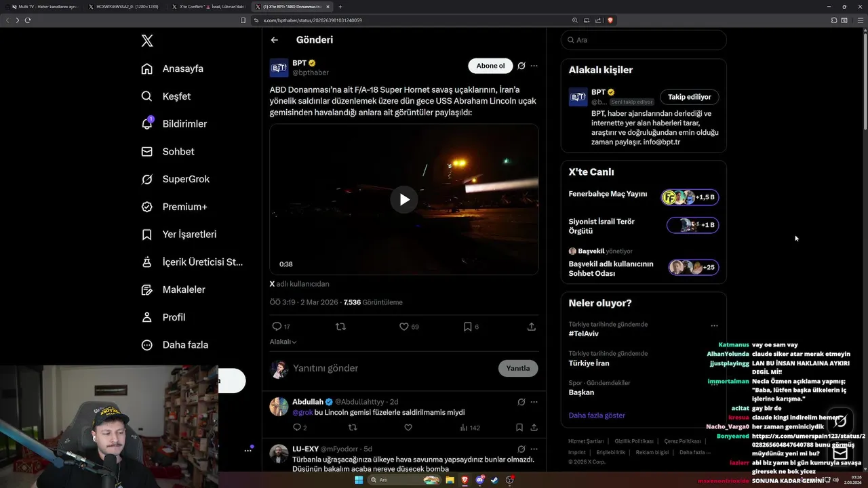Open Siyonist İsrail Terör Örgütü live space
This screenshot has height=488, width=868.
644,225
